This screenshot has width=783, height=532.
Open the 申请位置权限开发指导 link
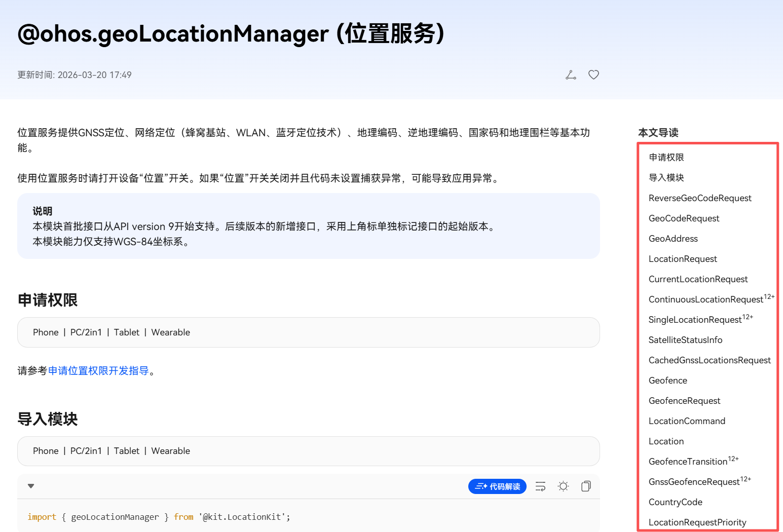point(98,371)
